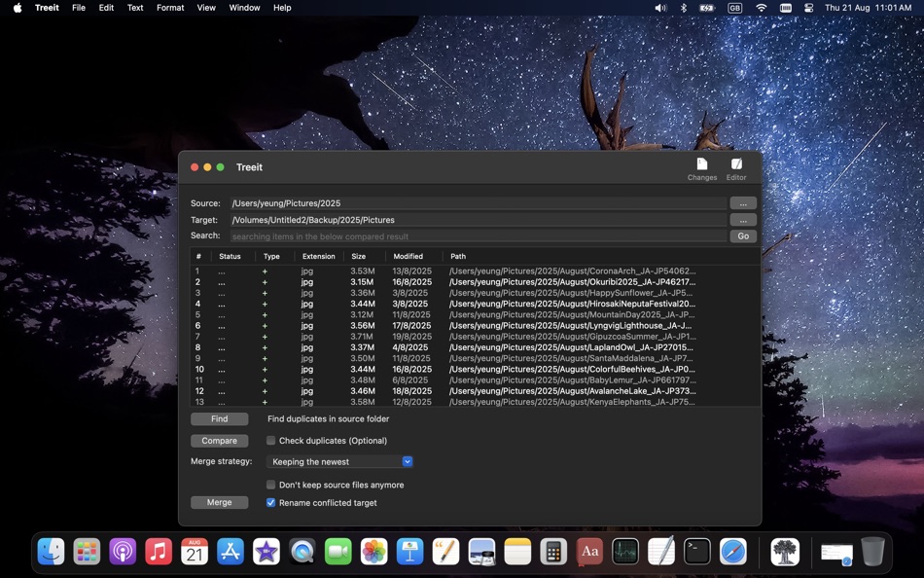Enable Don't keep source files anymore
924x578 pixels.
pyautogui.click(x=271, y=485)
